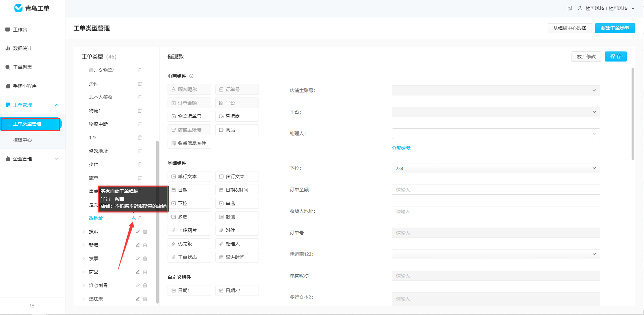The width and height of the screenshot is (644, 315).
Task: Click trash icon for 修改地址
Action: click(140, 151)
